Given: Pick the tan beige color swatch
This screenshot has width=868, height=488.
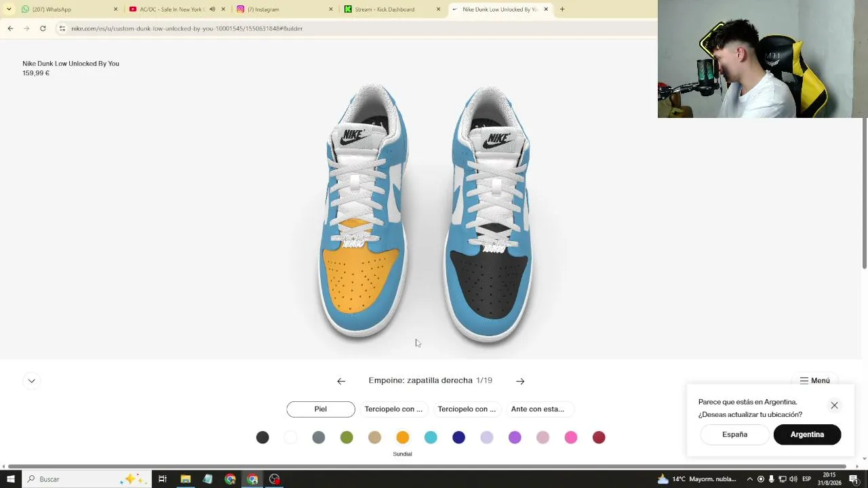Looking at the screenshot, I should pyautogui.click(x=374, y=438).
